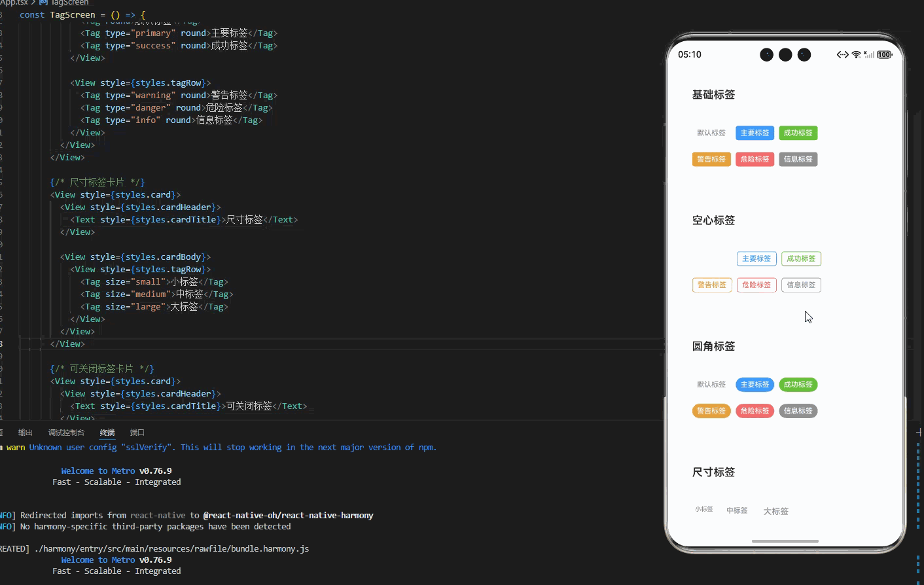Click the View style={styles.cardBody} line
The height and width of the screenshot is (585, 924).
(135, 257)
